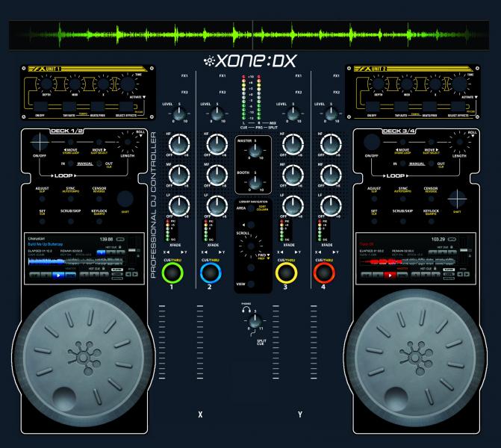The width and height of the screenshot is (501, 448).
Task: Click channel 2 HF equalizer knob
Action: coord(217,144)
